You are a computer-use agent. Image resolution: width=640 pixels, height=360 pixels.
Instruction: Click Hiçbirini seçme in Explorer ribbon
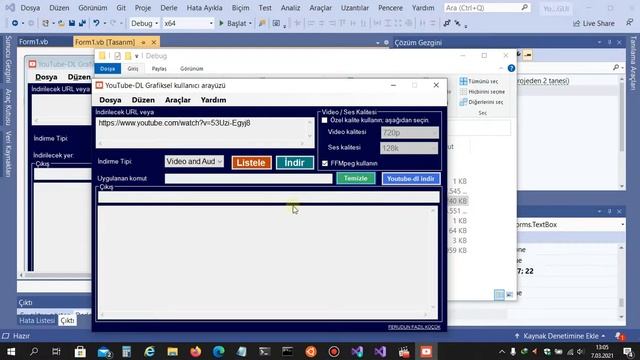click(482, 92)
